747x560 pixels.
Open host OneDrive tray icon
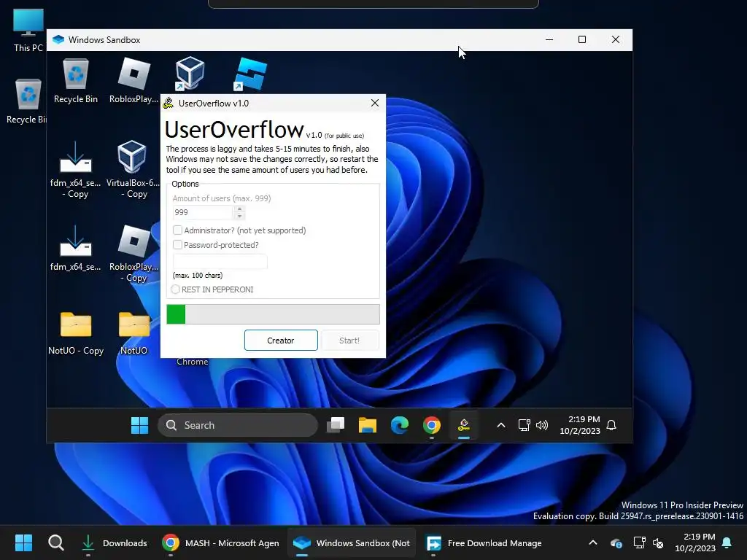point(616,542)
